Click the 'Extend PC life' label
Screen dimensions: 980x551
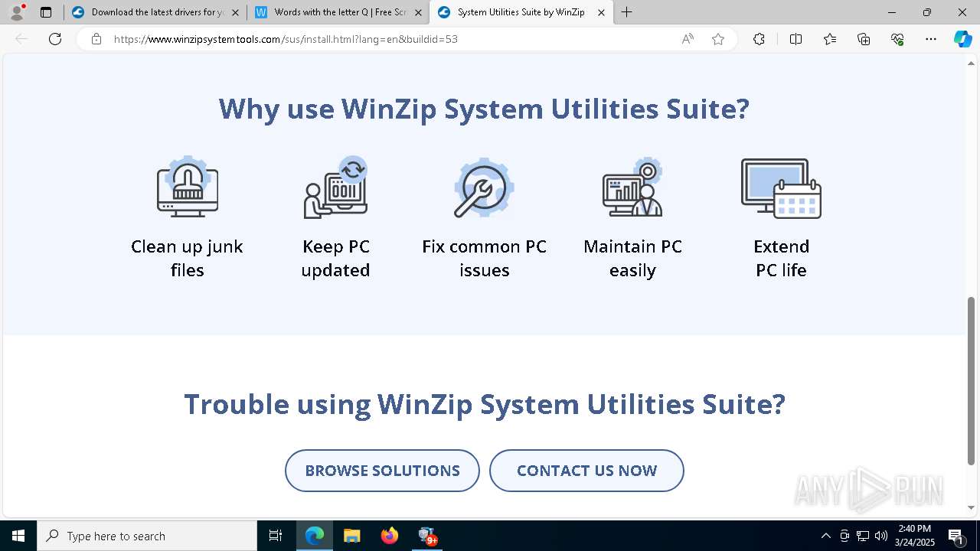click(781, 259)
